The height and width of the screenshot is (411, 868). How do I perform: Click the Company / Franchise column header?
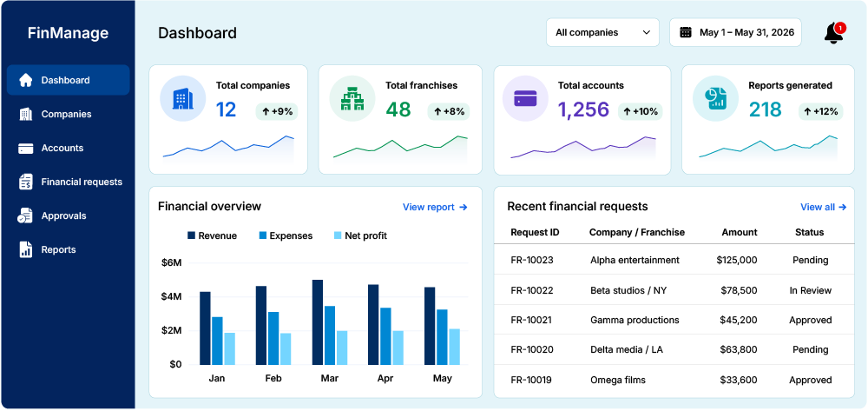pos(637,233)
